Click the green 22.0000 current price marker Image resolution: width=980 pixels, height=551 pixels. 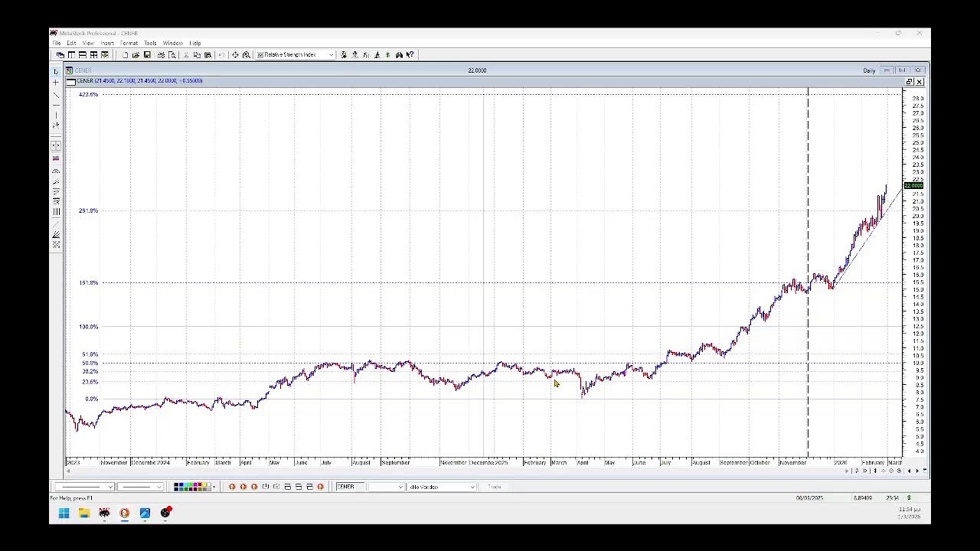(913, 186)
